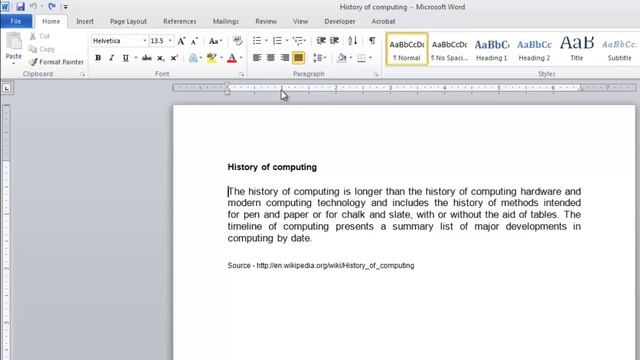The image size is (640, 360).
Task: Switch to the Review tab
Action: [x=266, y=21]
